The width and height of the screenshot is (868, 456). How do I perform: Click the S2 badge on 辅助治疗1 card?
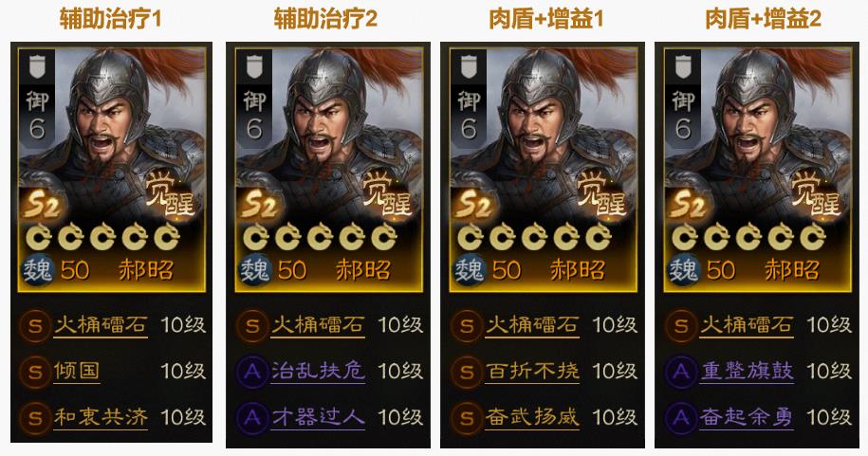coord(44,206)
